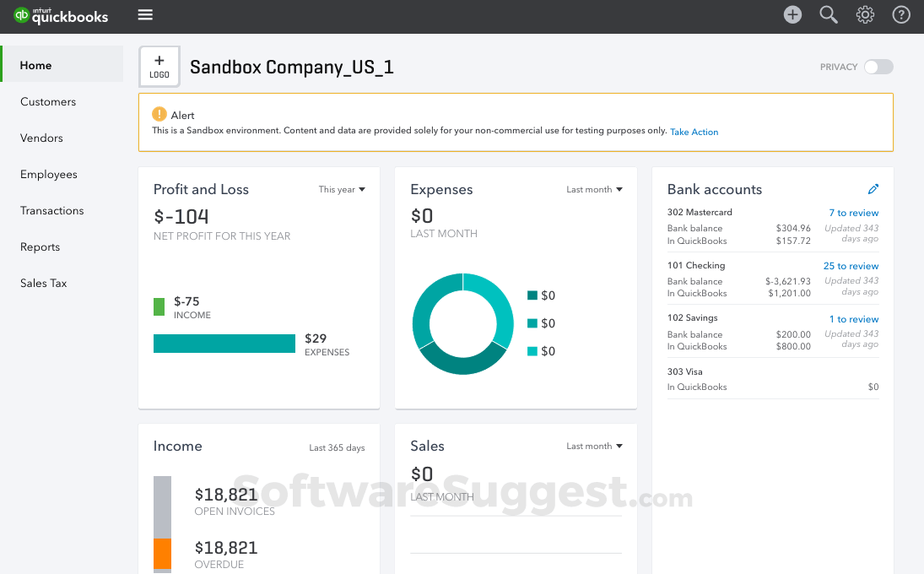924x574 pixels.
Task: Go to Customers in sidebar
Action: click(x=48, y=101)
